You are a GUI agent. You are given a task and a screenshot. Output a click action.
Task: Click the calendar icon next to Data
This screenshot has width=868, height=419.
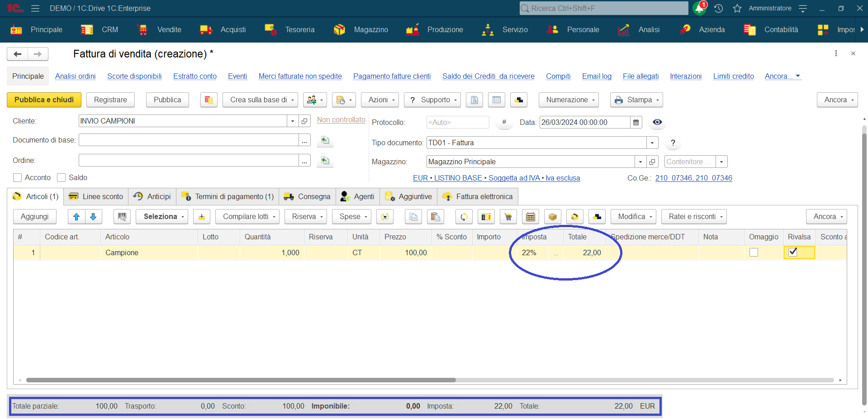tap(636, 122)
